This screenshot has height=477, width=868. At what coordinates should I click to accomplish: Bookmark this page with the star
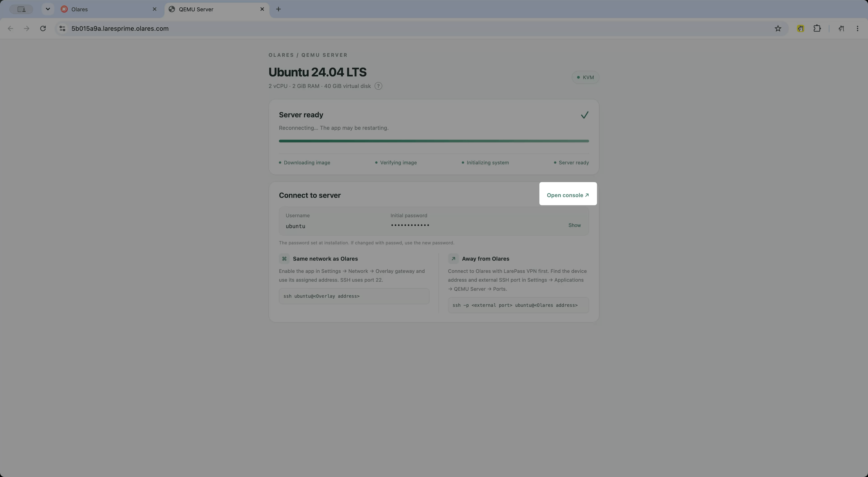[x=778, y=29]
